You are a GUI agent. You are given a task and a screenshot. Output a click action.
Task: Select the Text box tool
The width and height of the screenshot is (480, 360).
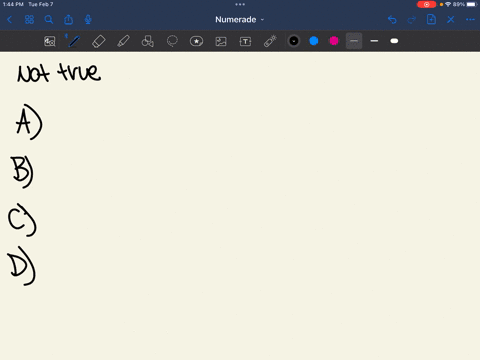[x=245, y=41]
